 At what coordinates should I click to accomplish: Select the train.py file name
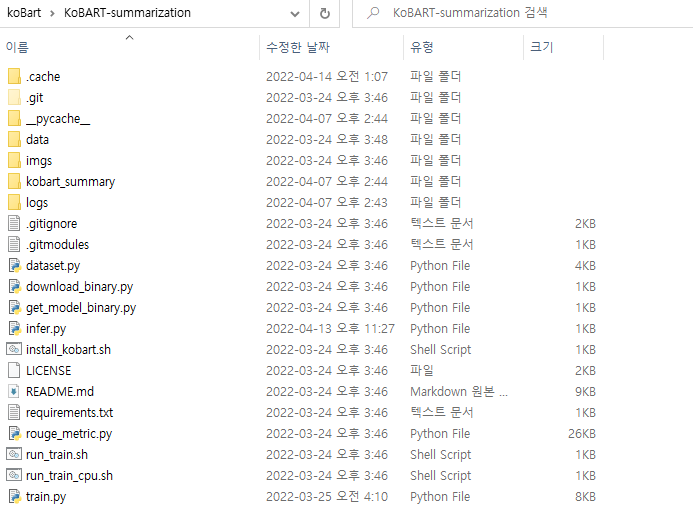[46, 497]
